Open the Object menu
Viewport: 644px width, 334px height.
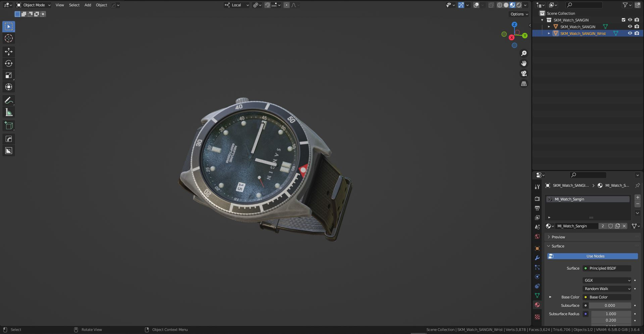pos(101,5)
